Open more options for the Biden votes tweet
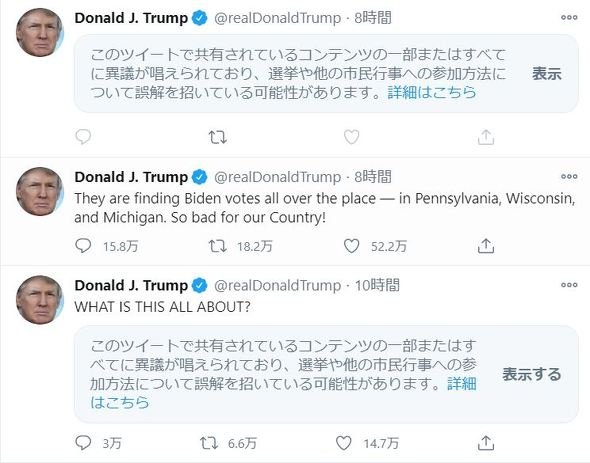This screenshot has width=590, height=463. tap(569, 176)
